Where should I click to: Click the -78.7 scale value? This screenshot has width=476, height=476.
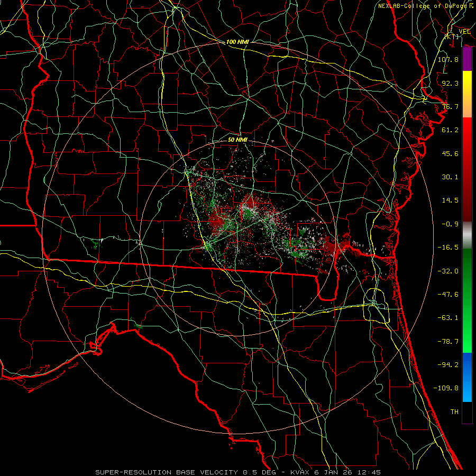448,342
